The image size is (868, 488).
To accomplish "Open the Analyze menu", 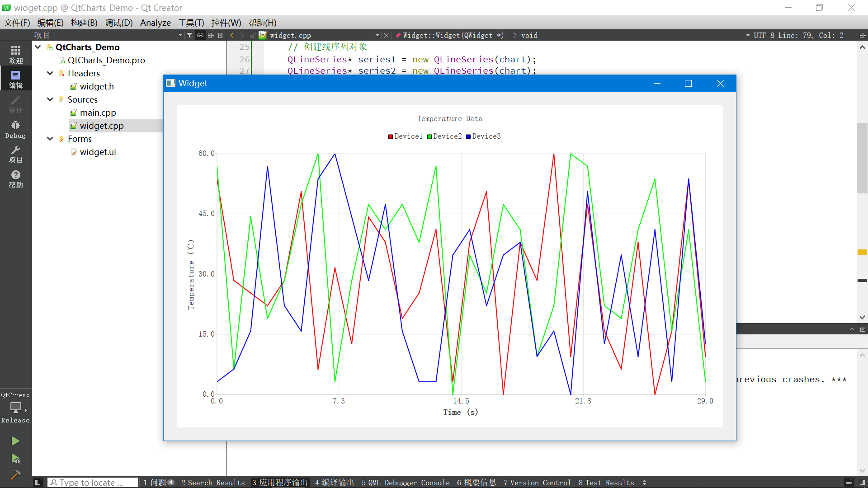I will [x=155, y=23].
